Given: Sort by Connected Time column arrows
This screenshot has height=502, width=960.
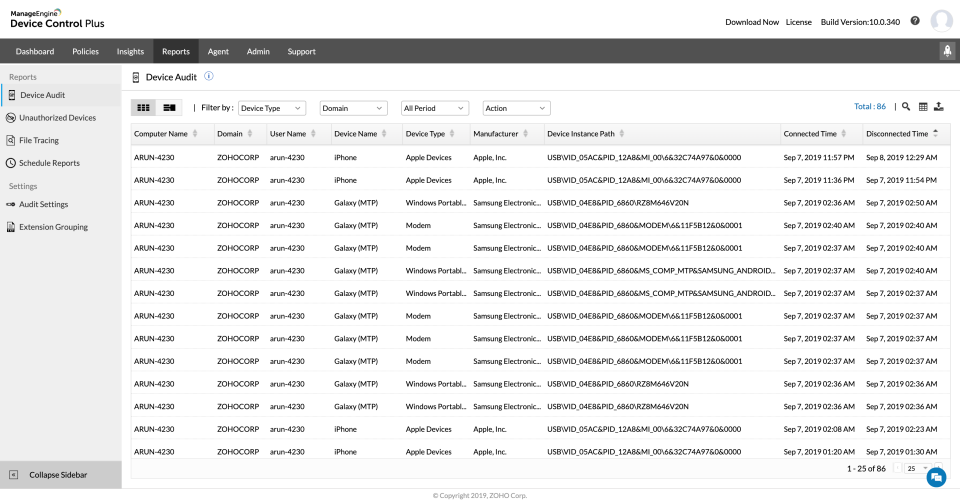Looking at the screenshot, I should [x=844, y=133].
